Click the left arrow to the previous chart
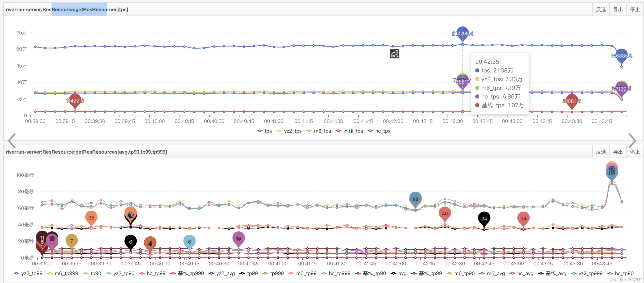 tap(12, 140)
